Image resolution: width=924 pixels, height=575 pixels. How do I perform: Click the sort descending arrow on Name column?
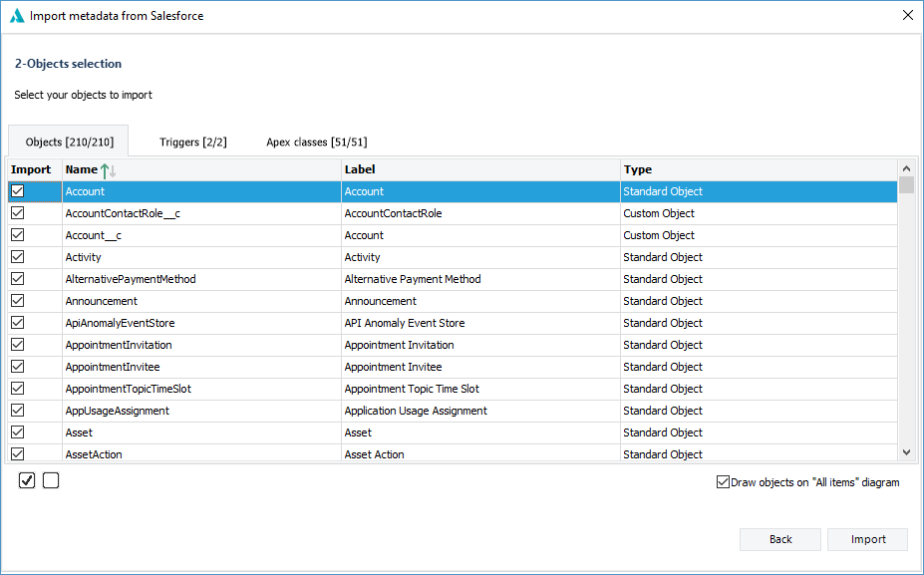[x=112, y=172]
